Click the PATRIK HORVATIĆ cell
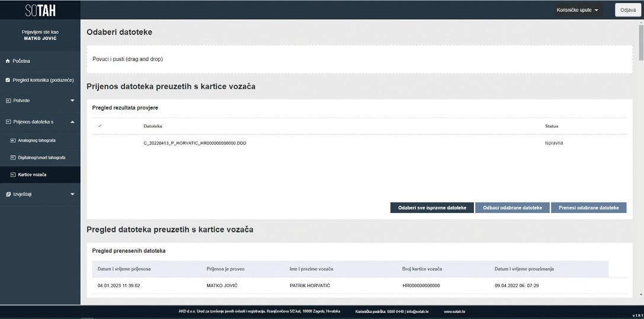 (310, 286)
